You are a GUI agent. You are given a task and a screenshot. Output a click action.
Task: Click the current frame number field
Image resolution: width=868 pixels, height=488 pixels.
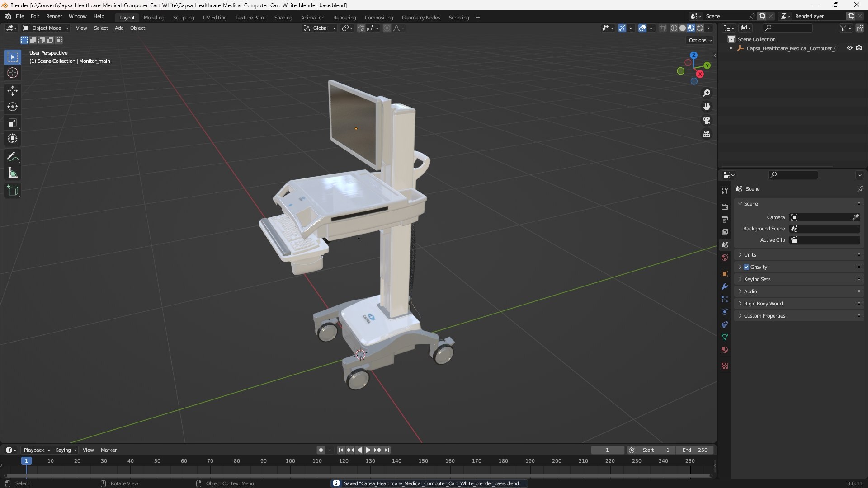click(607, 450)
